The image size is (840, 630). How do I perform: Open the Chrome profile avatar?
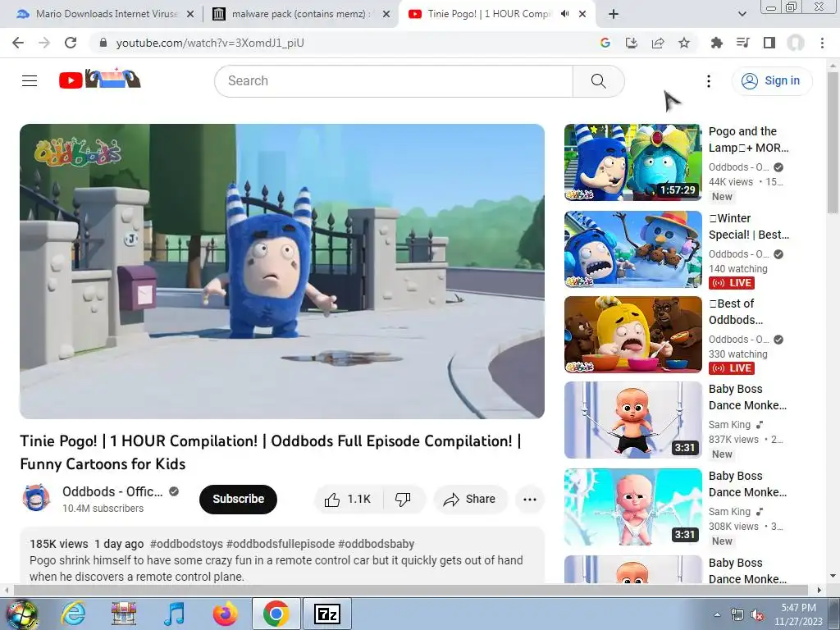point(796,43)
